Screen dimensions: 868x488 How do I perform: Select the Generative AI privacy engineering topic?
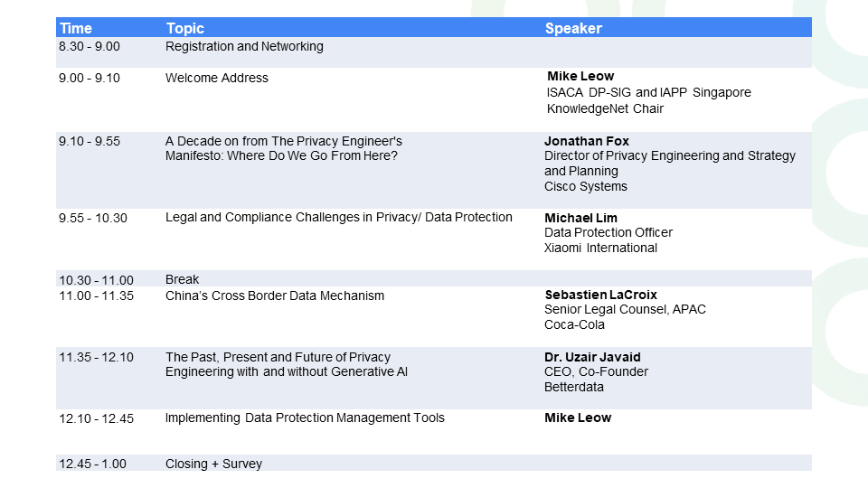[x=287, y=364]
